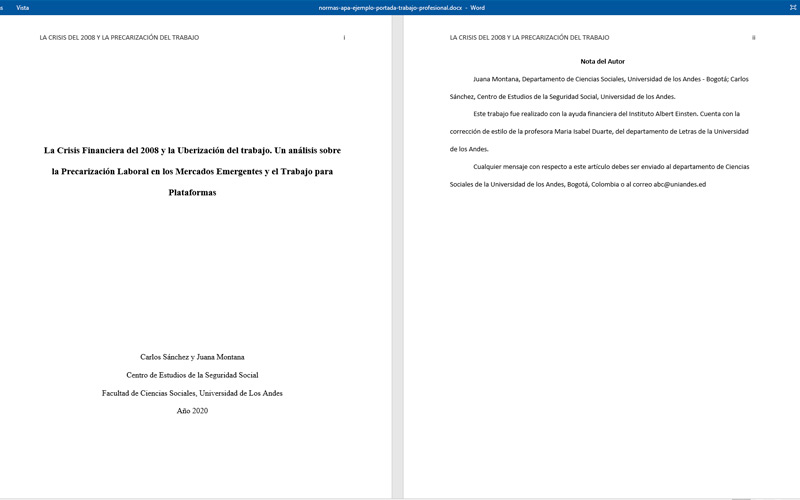This screenshot has height=500, width=800.
Task: Click the line starting 'Juana Montana, Departamento de Ciencias'
Action: (611, 79)
